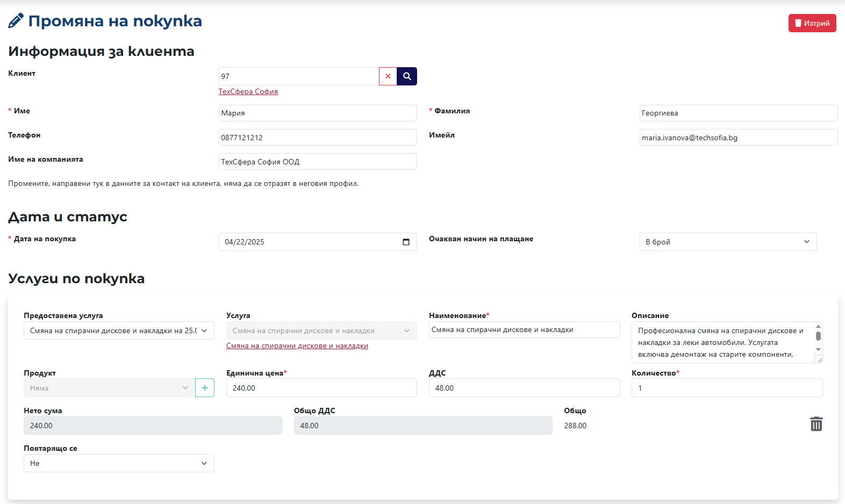The image size is (845, 504).
Task: Click the Имейл field with maria.ivanova address
Action: point(739,138)
